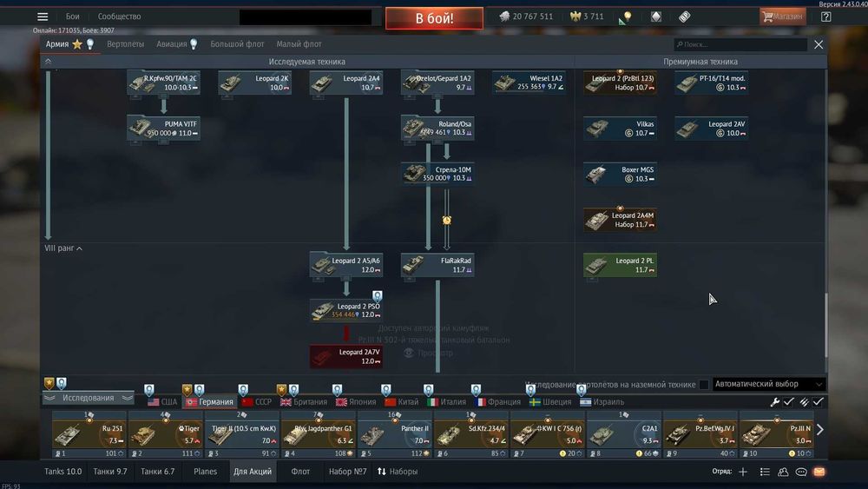
Task: Select the Leopard 2A7V vehicle card
Action: coord(346,357)
